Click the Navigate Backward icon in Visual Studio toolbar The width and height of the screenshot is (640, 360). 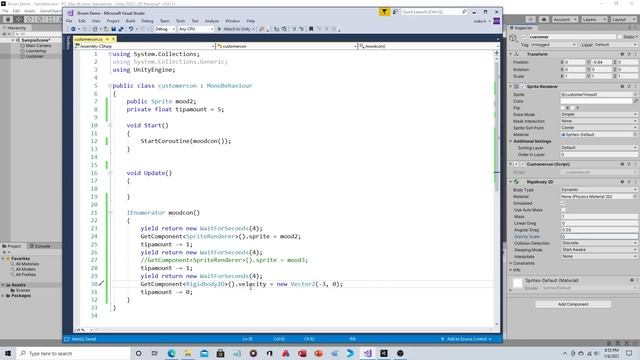pos(73,29)
